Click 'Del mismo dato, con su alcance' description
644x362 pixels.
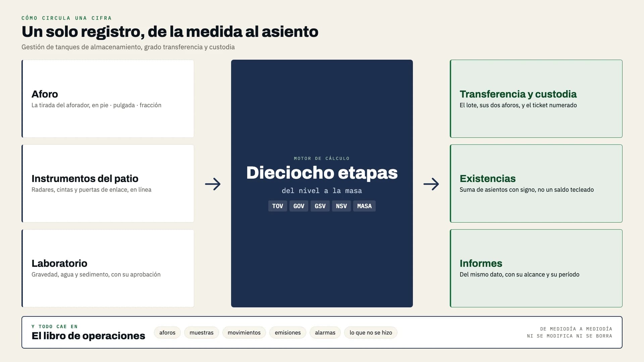(x=519, y=275)
